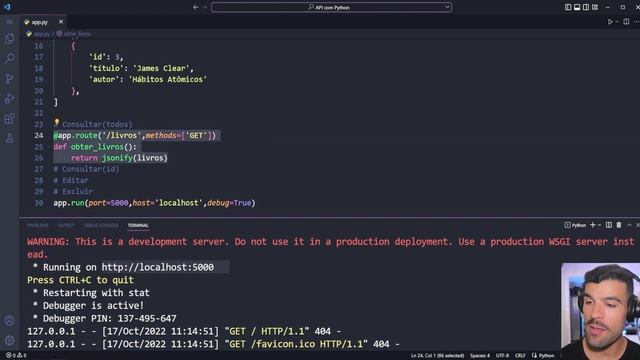Open the Source Control view
640x360 pixels.
pyautogui.click(x=9, y=78)
